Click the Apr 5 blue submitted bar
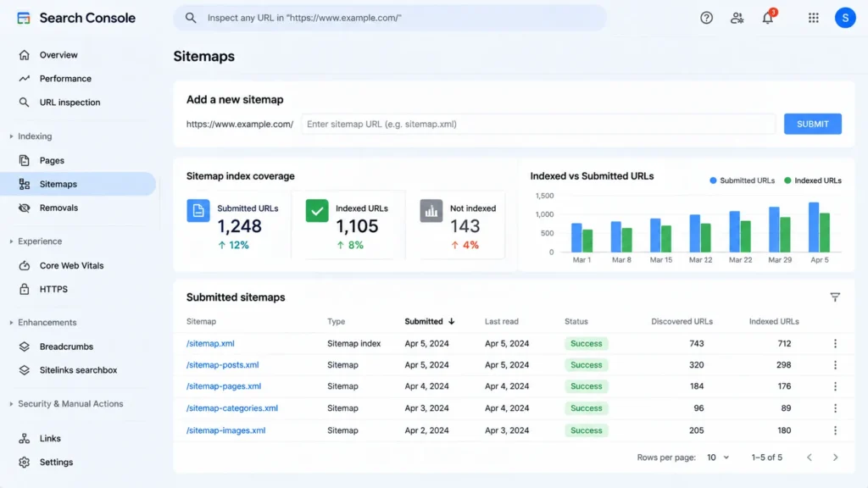This screenshot has width=868, height=488. [x=813, y=227]
